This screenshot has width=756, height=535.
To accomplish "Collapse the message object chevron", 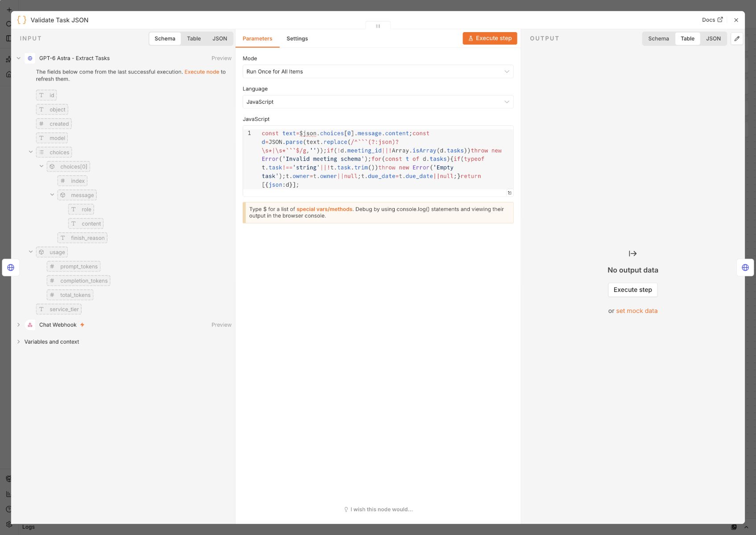I will coord(52,195).
